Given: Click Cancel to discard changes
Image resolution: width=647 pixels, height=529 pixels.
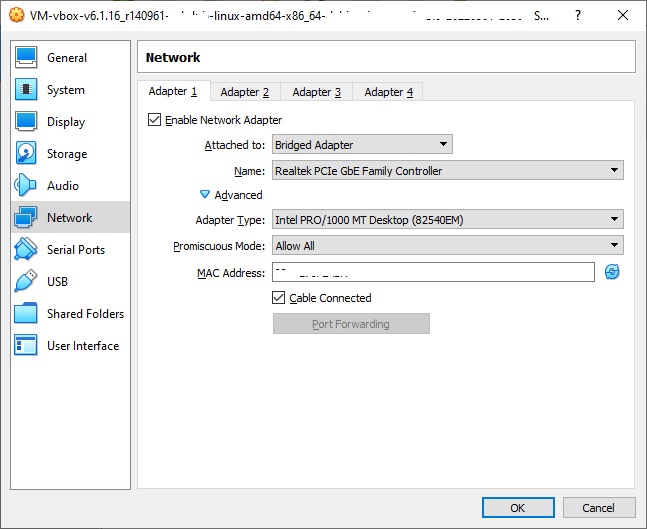Looking at the screenshot, I should 599,508.
